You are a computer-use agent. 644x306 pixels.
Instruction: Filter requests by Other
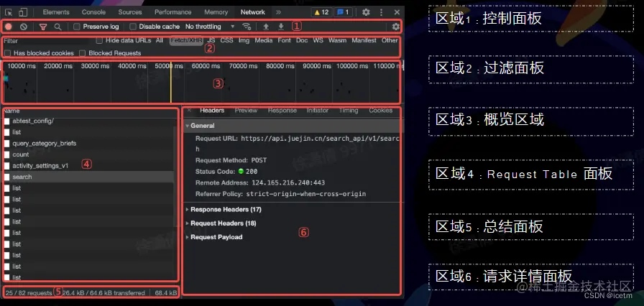pos(390,41)
